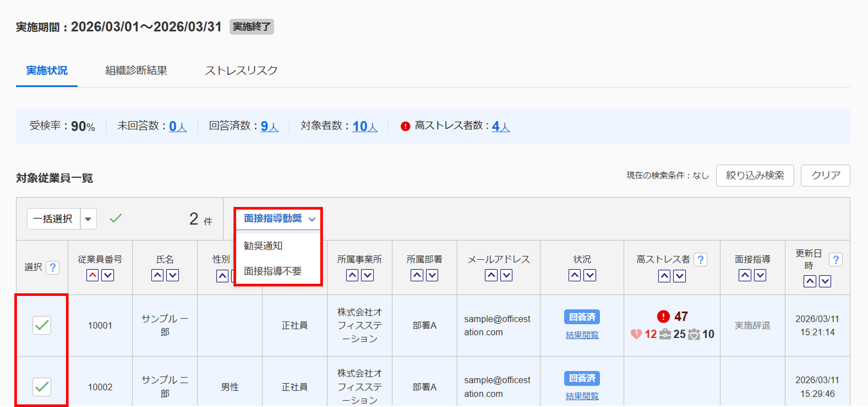Click help icon next to 更新日時 header

pos(835,259)
